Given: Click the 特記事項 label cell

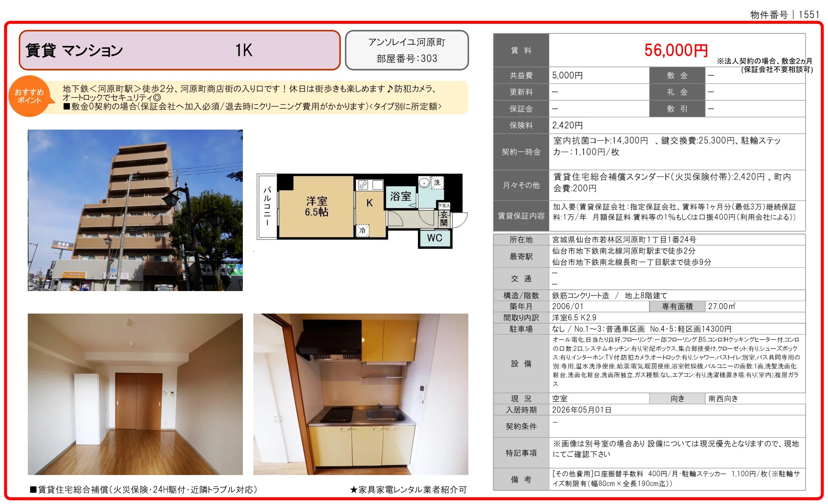Looking at the screenshot, I should (521, 453).
